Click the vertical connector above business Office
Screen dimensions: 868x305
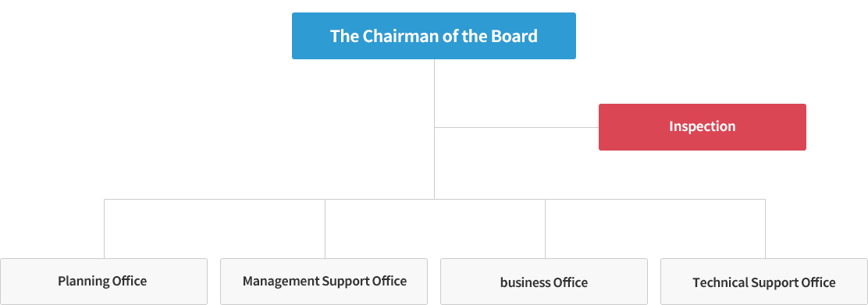point(546,229)
